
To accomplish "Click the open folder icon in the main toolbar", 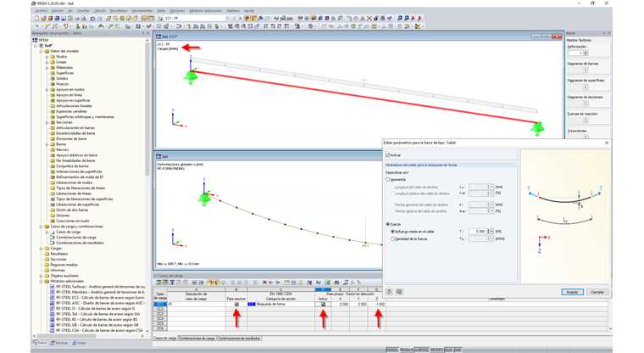I will (43, 18).
